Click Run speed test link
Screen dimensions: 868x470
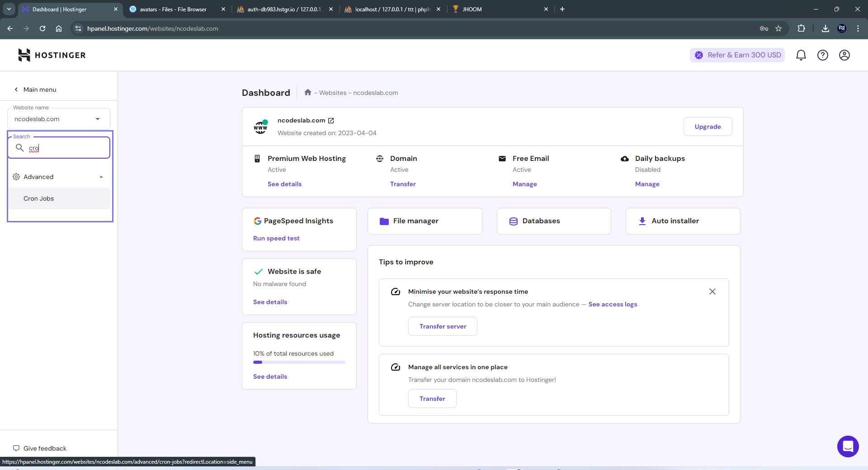[x=276, y=238]
